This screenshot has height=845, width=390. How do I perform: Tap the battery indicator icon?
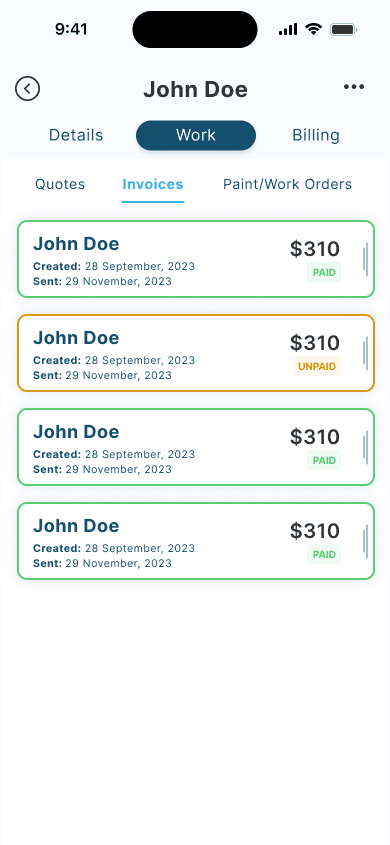click(x=344, y=30)
